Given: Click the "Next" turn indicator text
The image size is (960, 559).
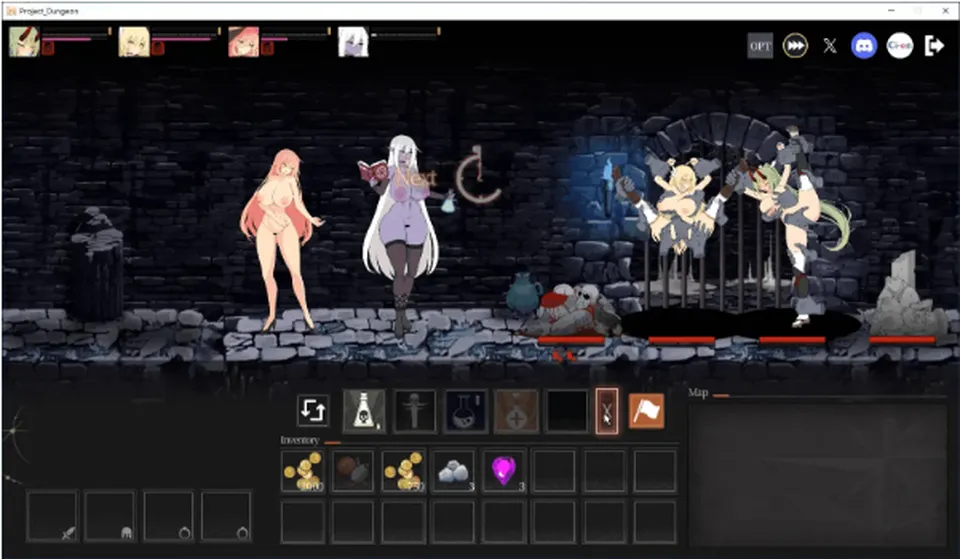Looking at the screenshot, I should point(416,178).
